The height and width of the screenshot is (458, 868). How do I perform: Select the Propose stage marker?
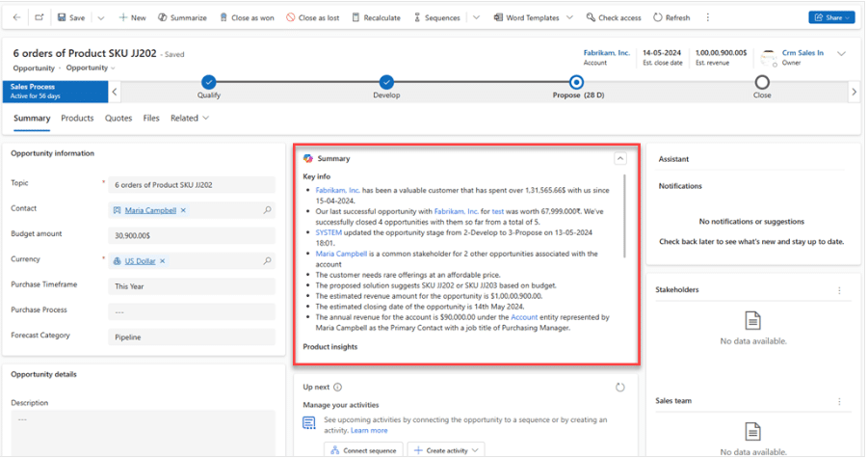pos(576,83)
